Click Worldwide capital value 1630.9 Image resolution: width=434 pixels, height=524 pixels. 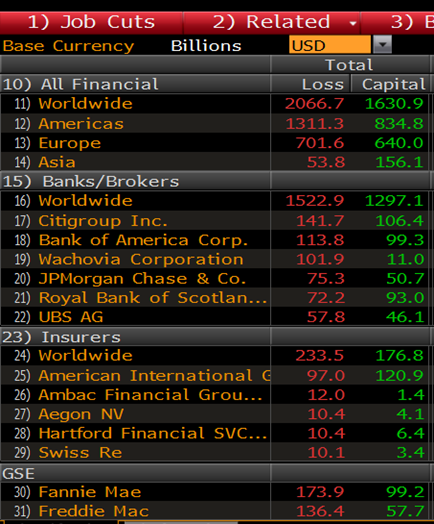[394, 104]
